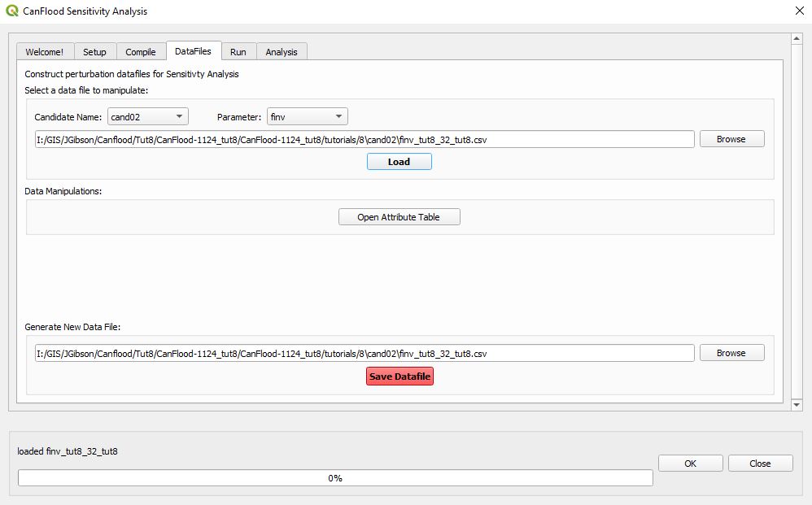The height and width of the screenshot is (505, 812).
Task: Open the Run tab
Action: (x=238, y=52)
